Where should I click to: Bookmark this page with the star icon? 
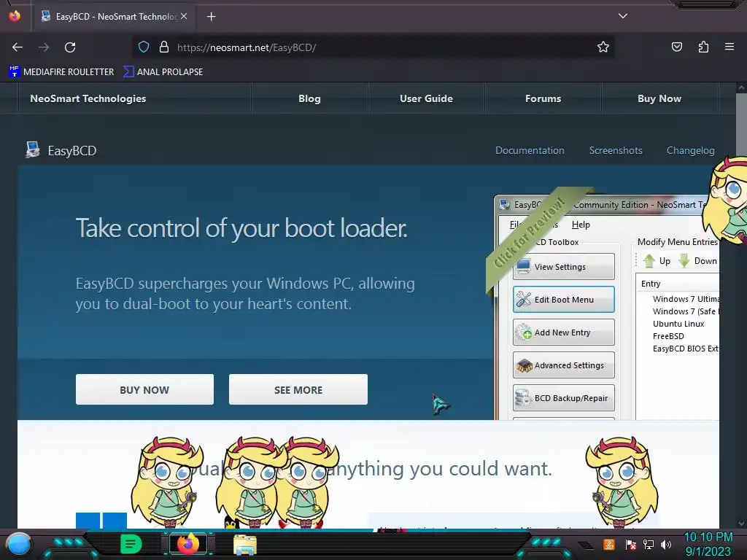603,47
